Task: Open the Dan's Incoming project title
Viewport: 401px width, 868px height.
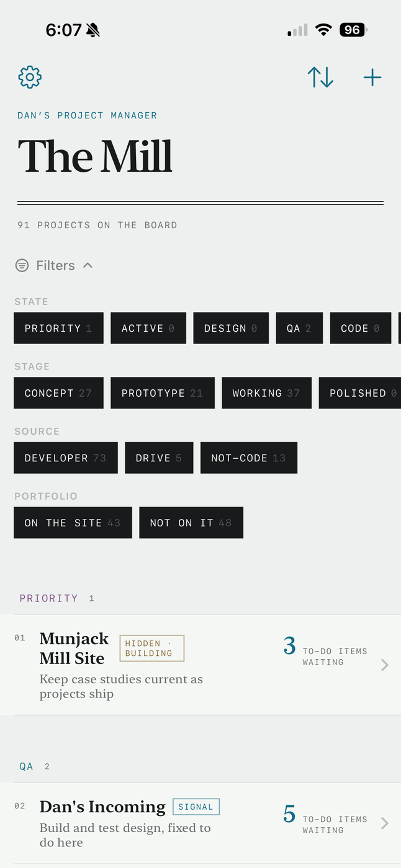Action: (x=102, y=807)
